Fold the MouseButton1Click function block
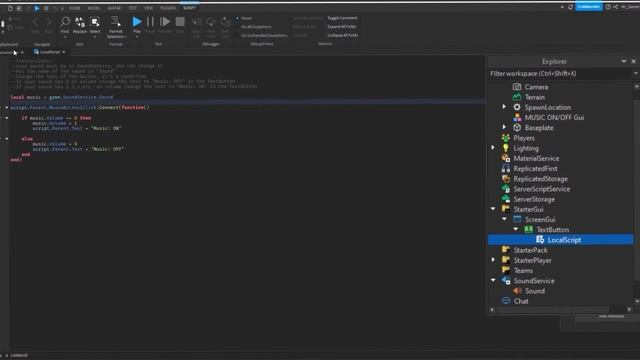 tap(7, 107)
